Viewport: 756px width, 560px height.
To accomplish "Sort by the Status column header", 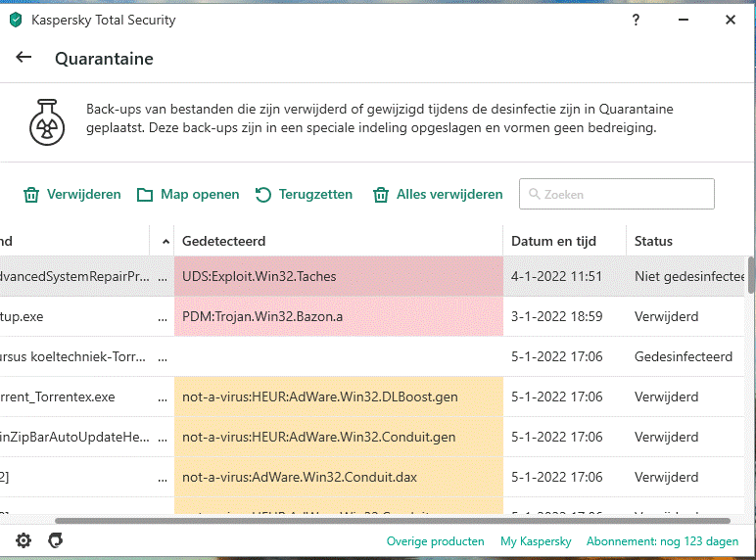I will tap(654, 241).
